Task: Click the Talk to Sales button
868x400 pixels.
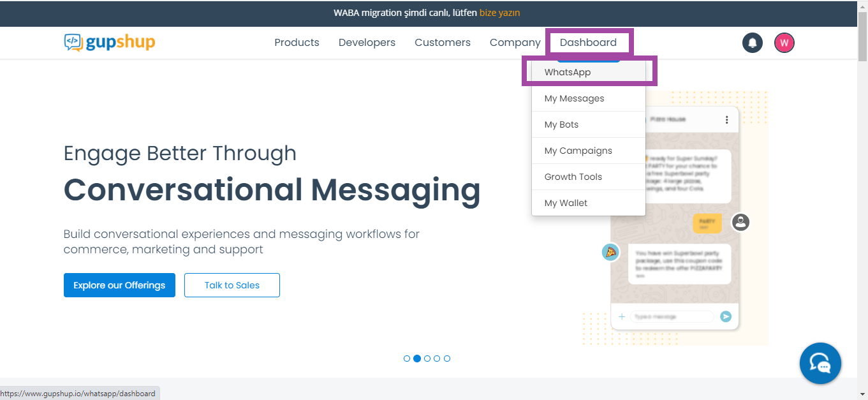Action: (x=232, y=285)
